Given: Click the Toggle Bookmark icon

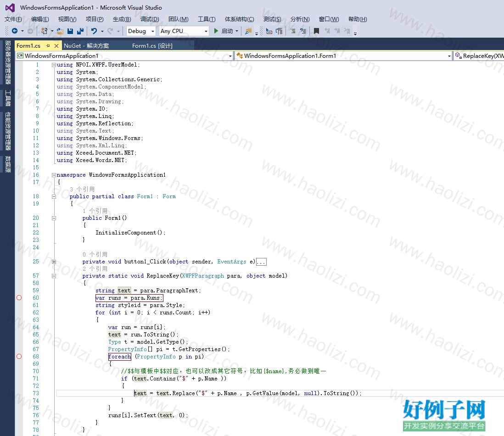Looking at the screenshot, I should [x=316, y=31].
